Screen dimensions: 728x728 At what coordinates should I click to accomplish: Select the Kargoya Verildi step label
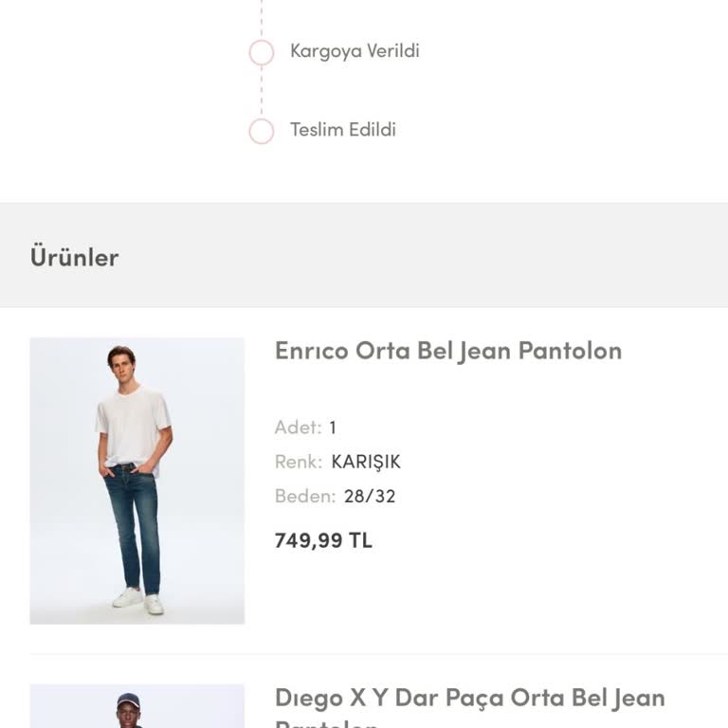click(x=355, y=51)
